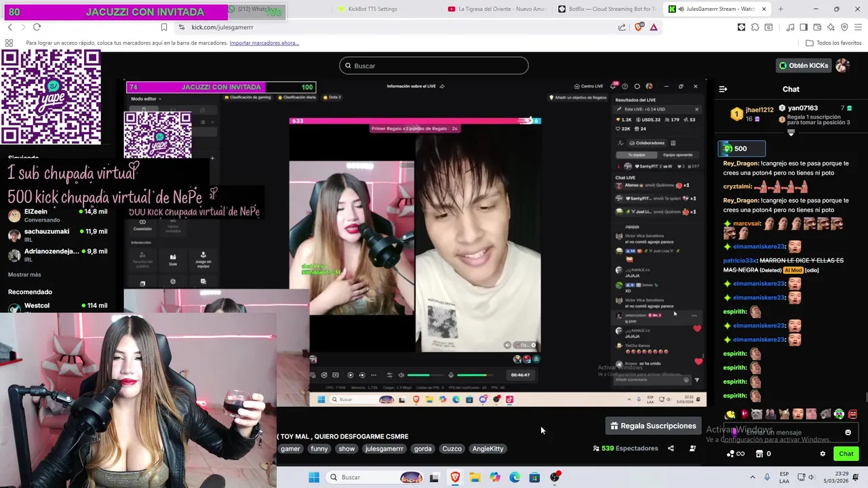Collapse the chat panel arrow icon
Image resolution: width=868 pixels, height=488 pixels.
[x=723, y=89]
